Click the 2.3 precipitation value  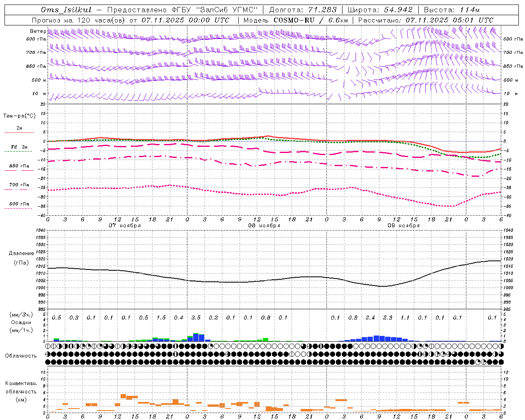click(x=388, y=318)
